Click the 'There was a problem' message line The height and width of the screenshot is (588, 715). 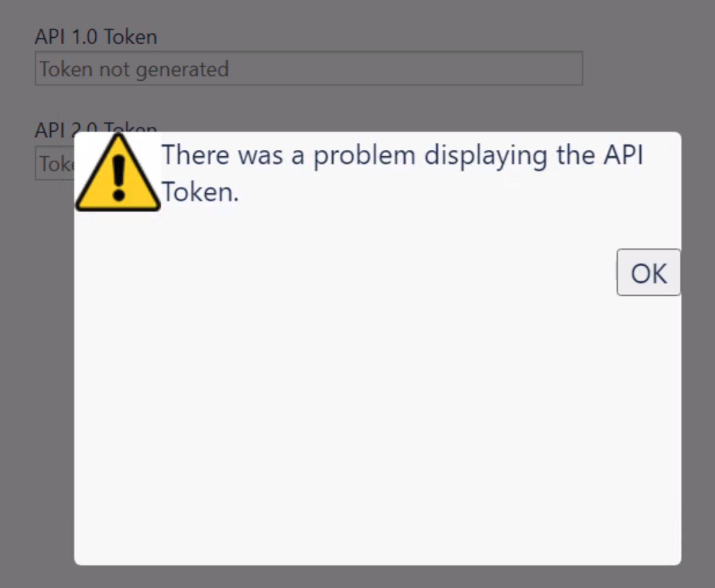402,155
